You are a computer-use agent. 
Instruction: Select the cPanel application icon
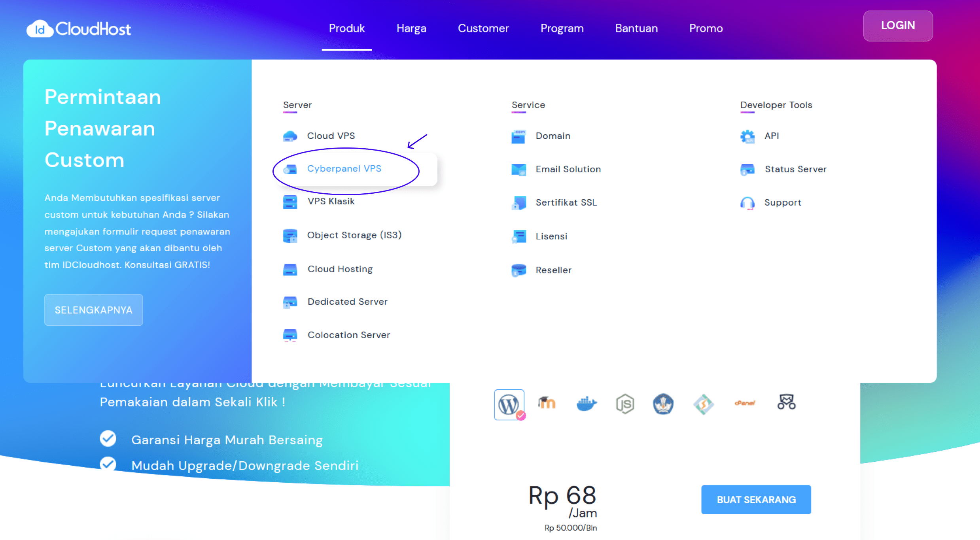point(744,404)
